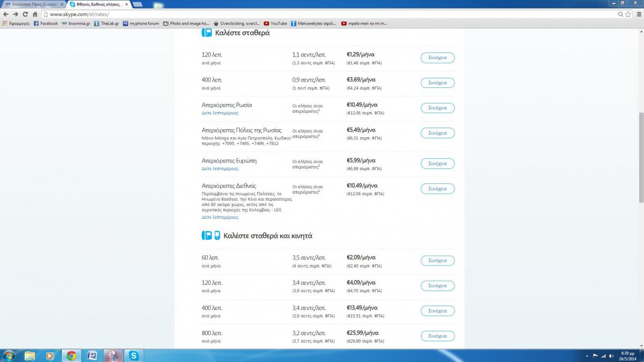Open the Windows Start menu
Image resolution: width=644 pixels, height=362 pixels.
(9, 355)
